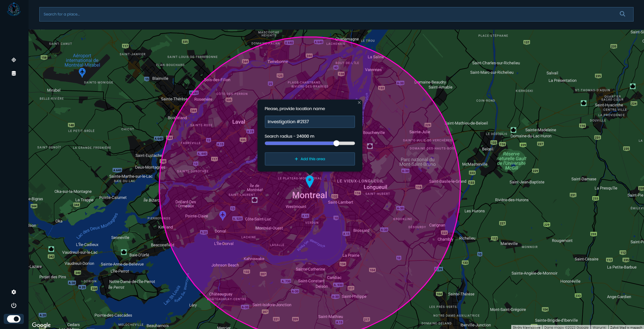
Task: Click the park marker near Saint-Laurent
Action: (x=254, y=200)
